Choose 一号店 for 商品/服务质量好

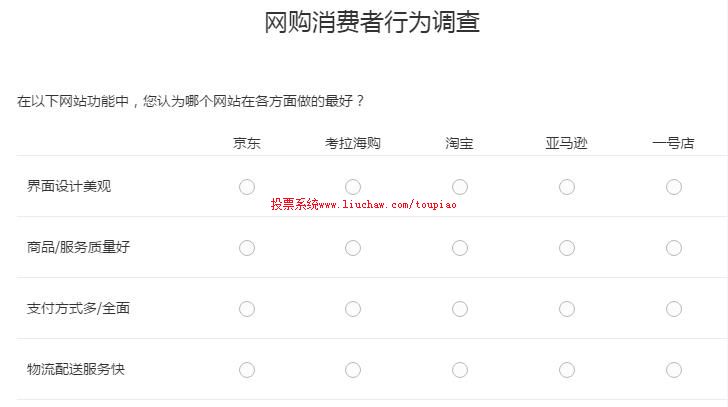pos(674,248)
